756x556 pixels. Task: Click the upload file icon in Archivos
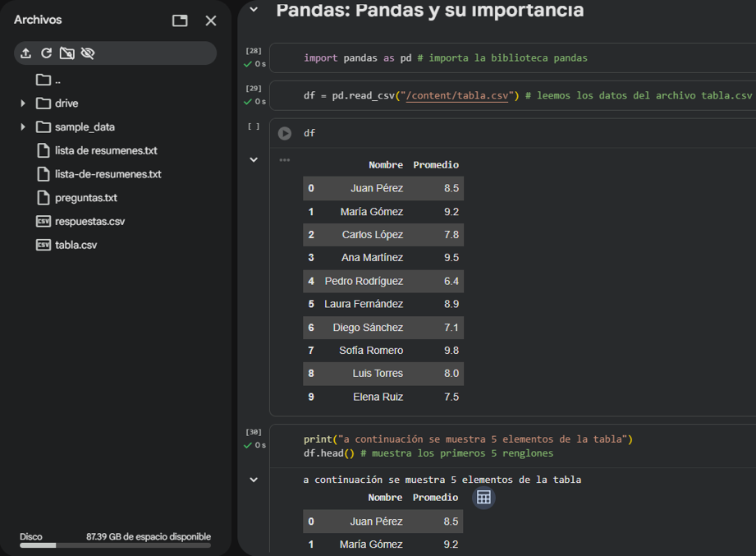pyautogui.click(x=26, y=53)
